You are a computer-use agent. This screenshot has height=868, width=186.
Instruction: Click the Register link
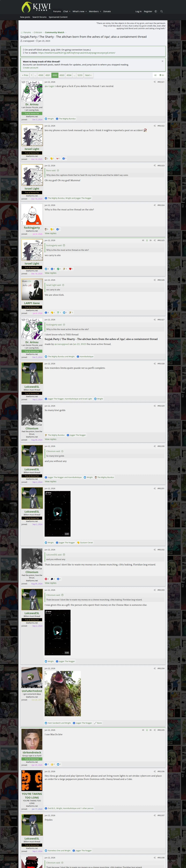[x=148, y=11]
